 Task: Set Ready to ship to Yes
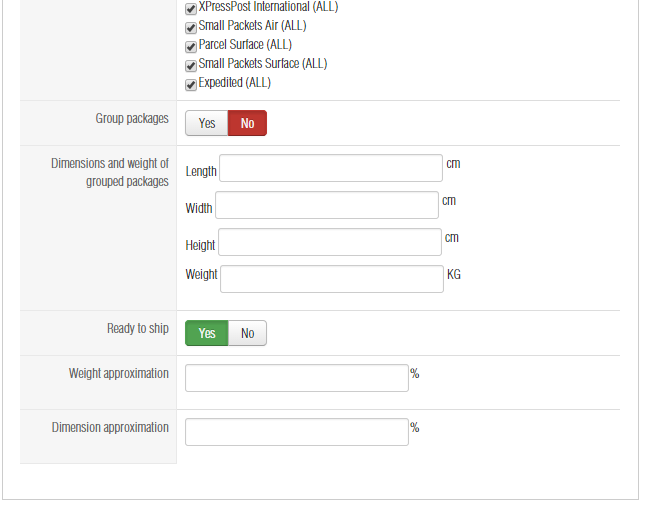[207, 333]
